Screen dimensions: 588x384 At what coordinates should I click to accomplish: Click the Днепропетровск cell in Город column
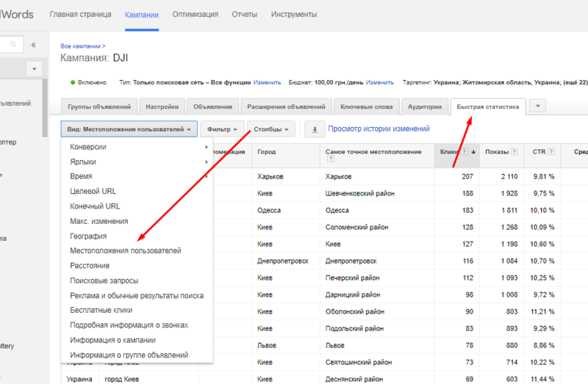pos(283,261)
